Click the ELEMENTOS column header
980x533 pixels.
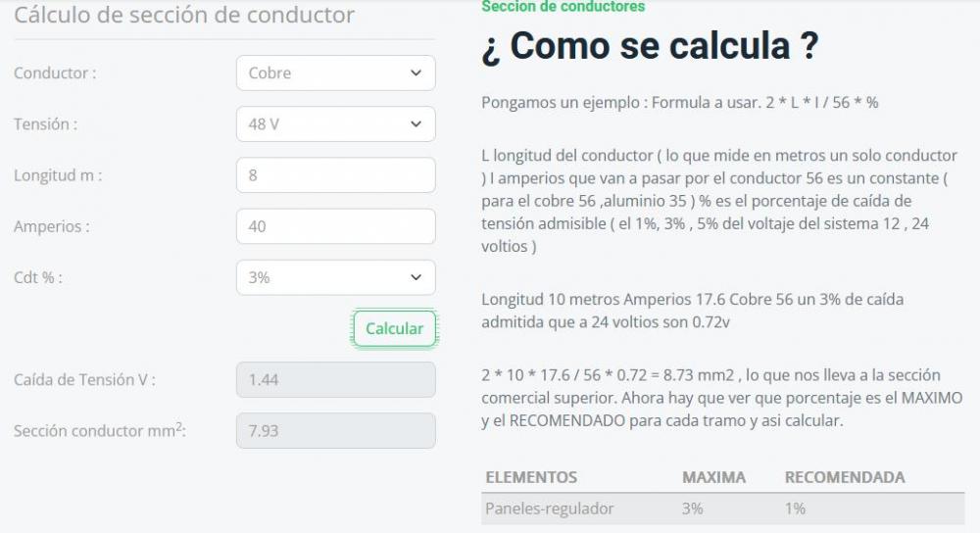click(531, 477)
